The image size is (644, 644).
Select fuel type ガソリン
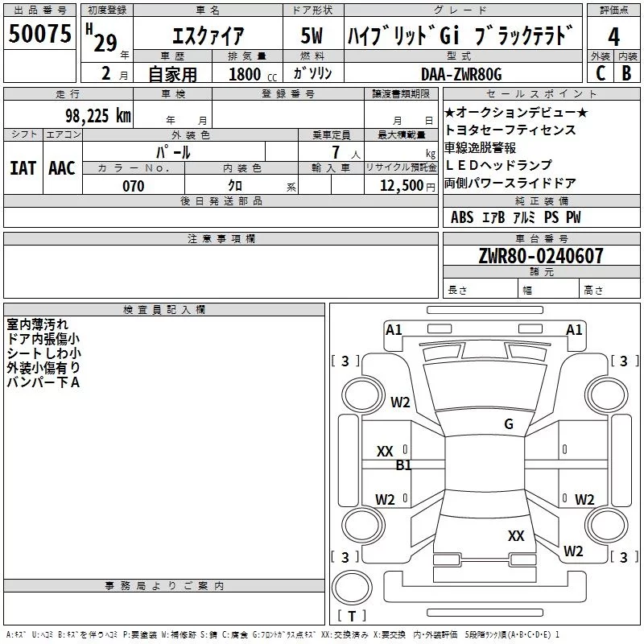[312, 73]
